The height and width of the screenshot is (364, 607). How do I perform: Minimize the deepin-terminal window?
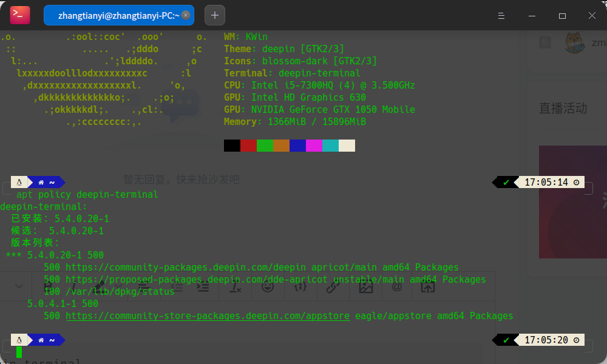[532, 16]
